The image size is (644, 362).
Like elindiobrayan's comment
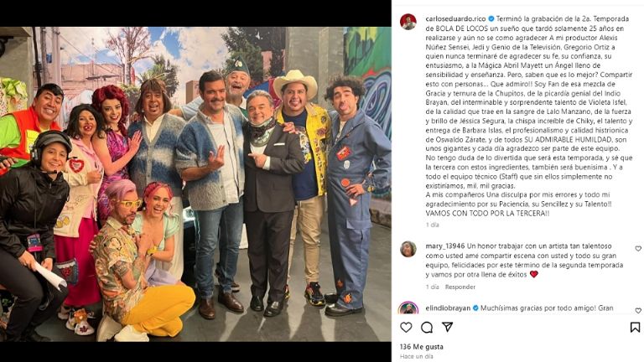pyautogui.click(x=638, y=310)
